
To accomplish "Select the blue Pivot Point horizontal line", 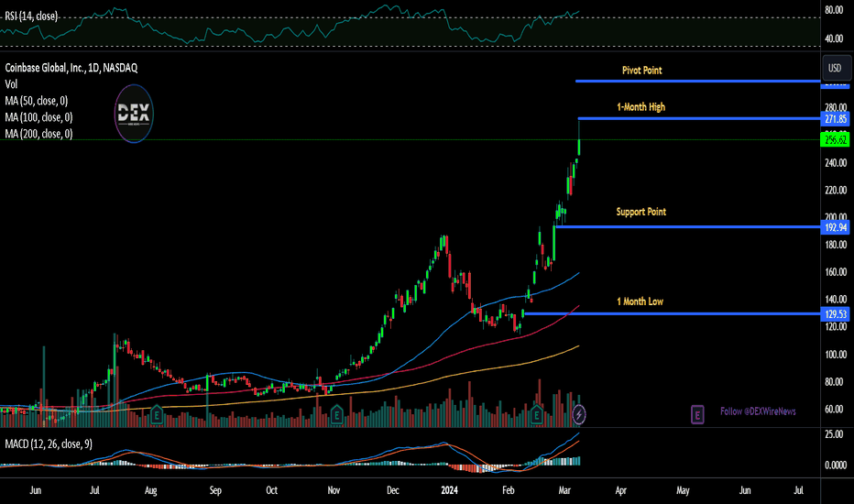I will pyautogui.click(x=698, y=82).
